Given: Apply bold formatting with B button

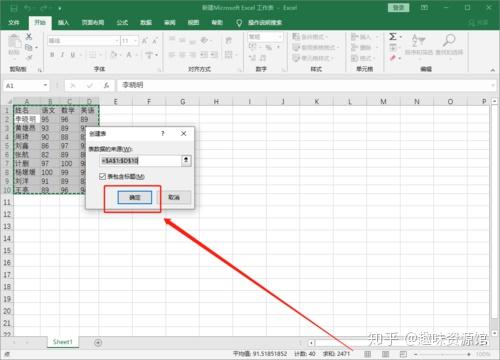Looking at the screenshot, I should 52,55.
